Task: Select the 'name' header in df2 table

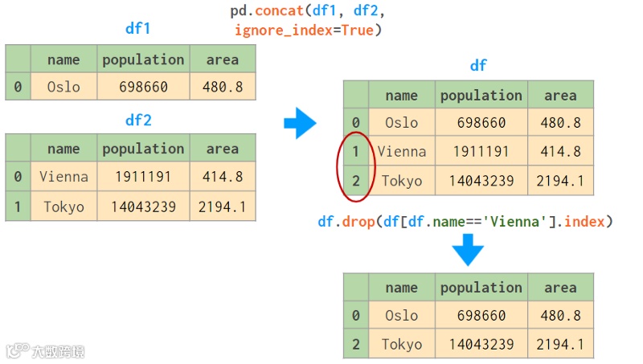Action: tap(63, 149)
